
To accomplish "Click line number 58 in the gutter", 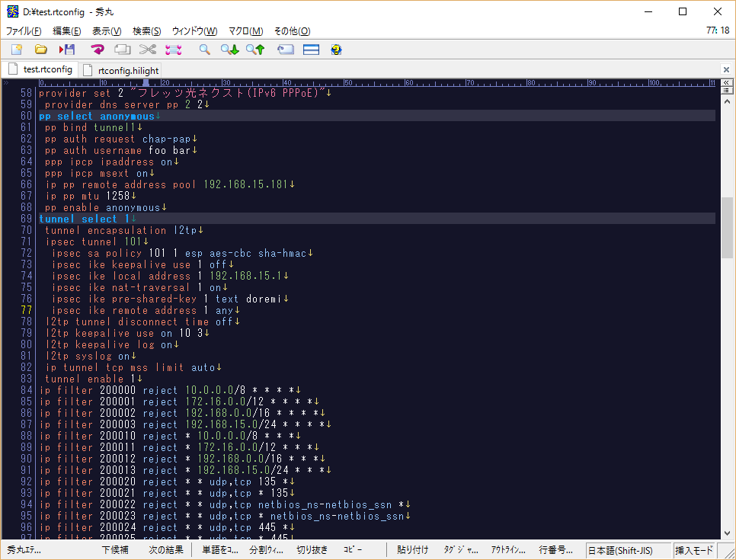I will click(x=26, y=92).
